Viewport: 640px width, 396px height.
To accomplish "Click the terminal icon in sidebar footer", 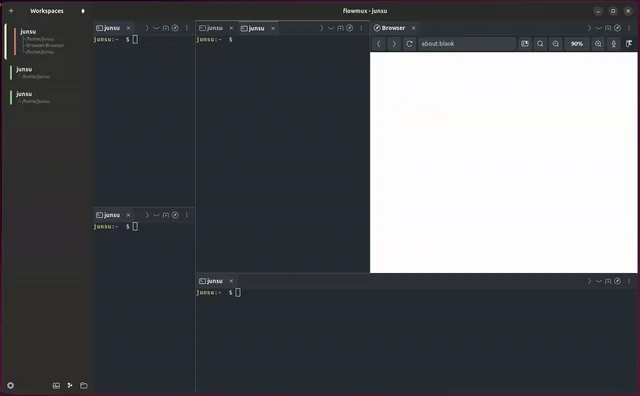I will click(56, 385).
